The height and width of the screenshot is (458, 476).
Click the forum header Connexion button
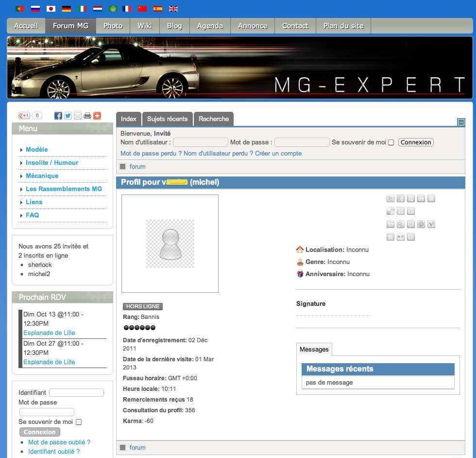click(x=416, y=142)
